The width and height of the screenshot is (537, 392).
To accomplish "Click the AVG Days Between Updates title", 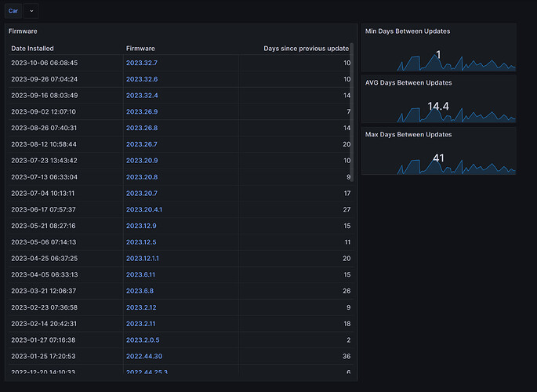I will click(x=408, y=83).
